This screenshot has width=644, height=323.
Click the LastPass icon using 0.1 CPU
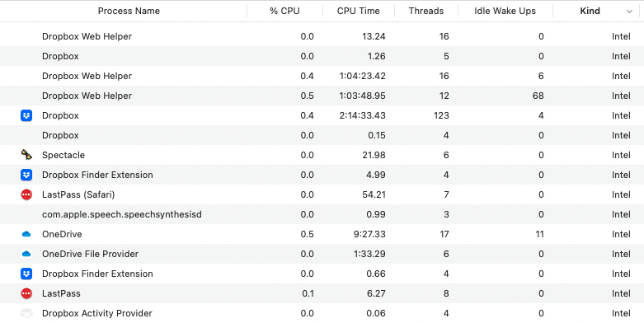click(x=26, y=293)
